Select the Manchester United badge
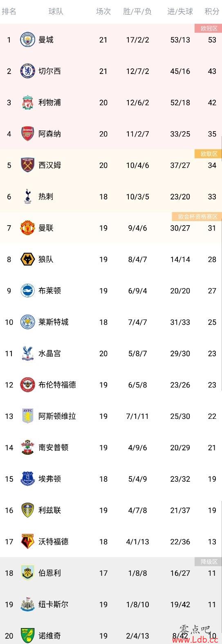Image resolution: width=222 pixels, height=644 pixels. (28, 228)
